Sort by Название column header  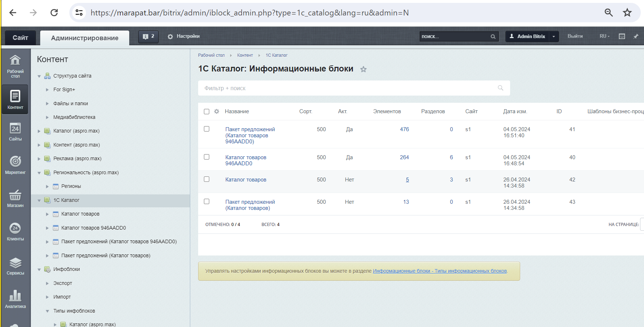237,111
